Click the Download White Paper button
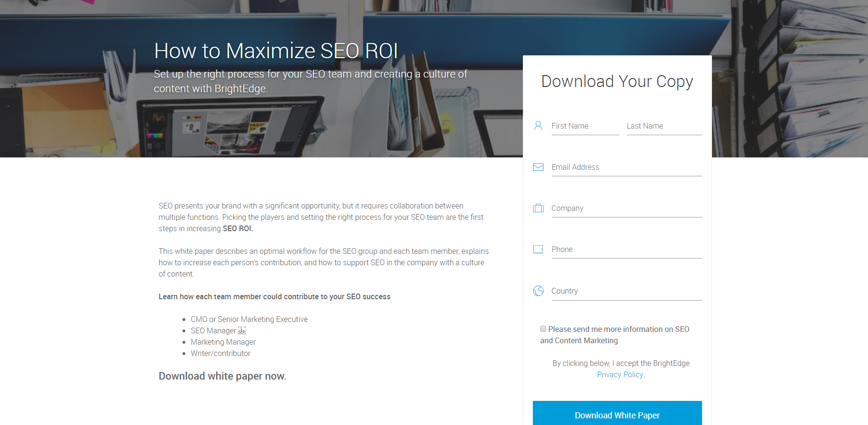 (x=617, y=414)
